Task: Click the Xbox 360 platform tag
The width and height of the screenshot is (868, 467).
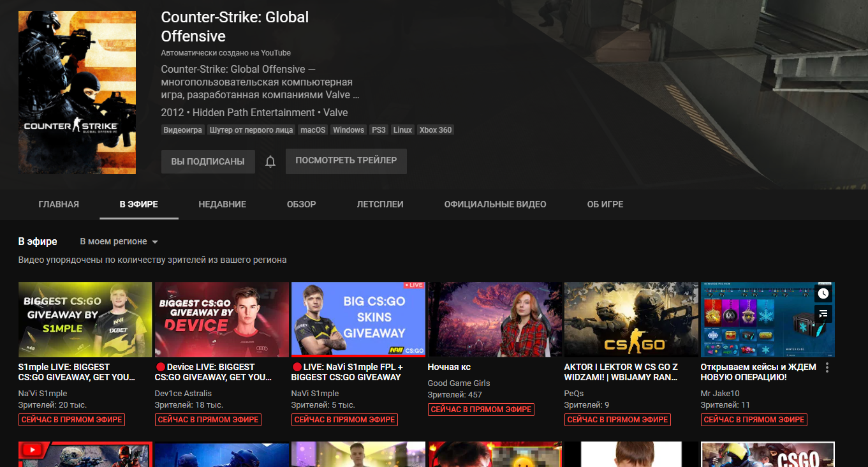Action: 436,130
